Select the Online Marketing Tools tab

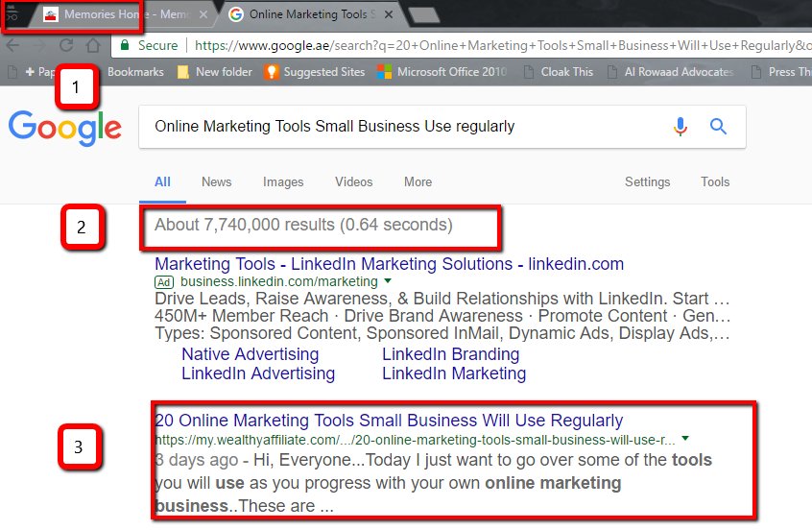pyautogui.click(x=310, y=14)
